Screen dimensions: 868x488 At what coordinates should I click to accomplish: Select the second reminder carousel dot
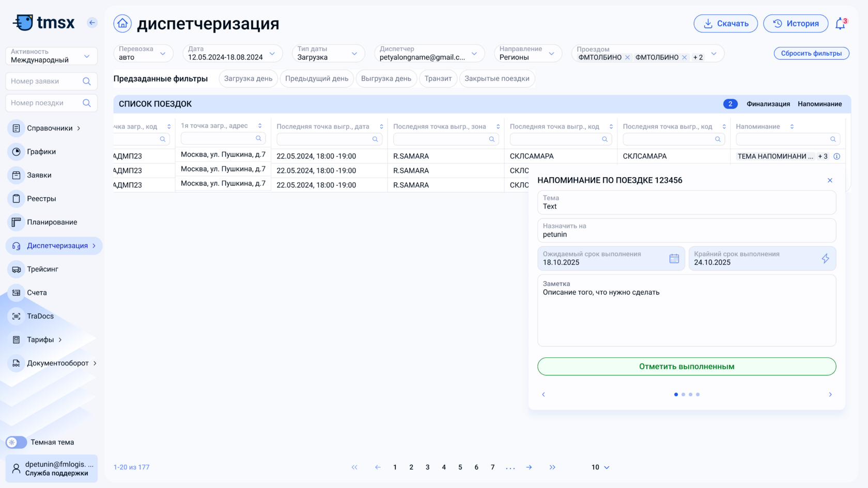[x=683, y=395]
